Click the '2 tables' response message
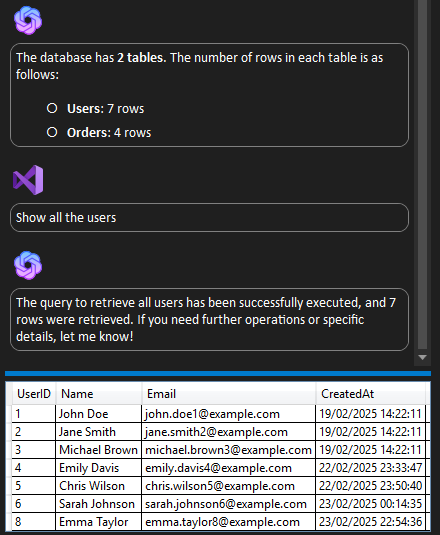 [209, 95]
